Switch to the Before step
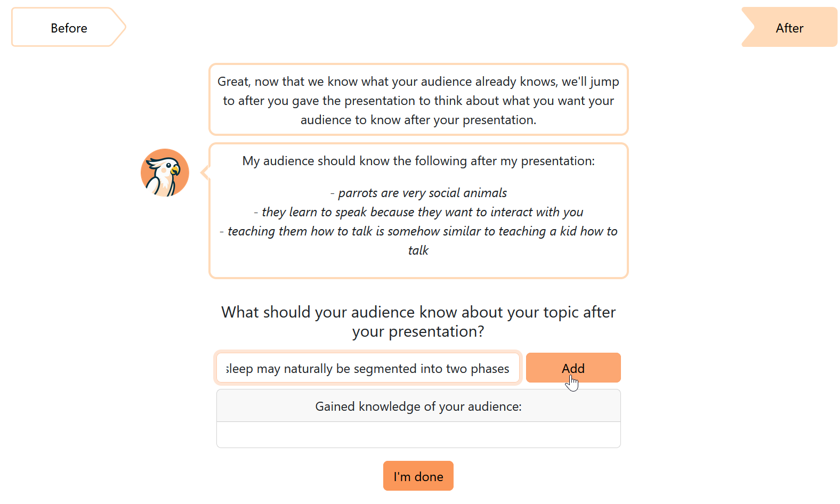 click(x=69, y=28)
